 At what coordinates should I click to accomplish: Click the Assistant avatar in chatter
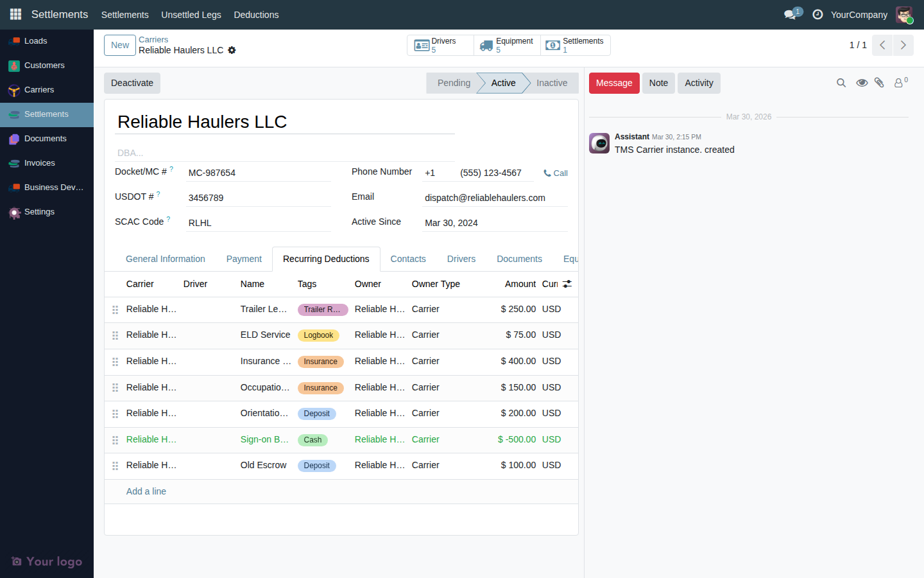[x=599, y=143]
